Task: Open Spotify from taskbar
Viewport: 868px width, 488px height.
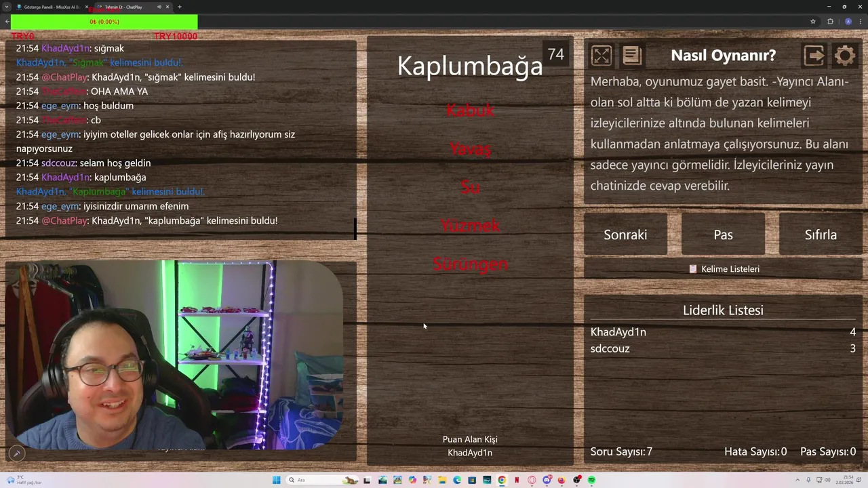Action: click(592, 480)
